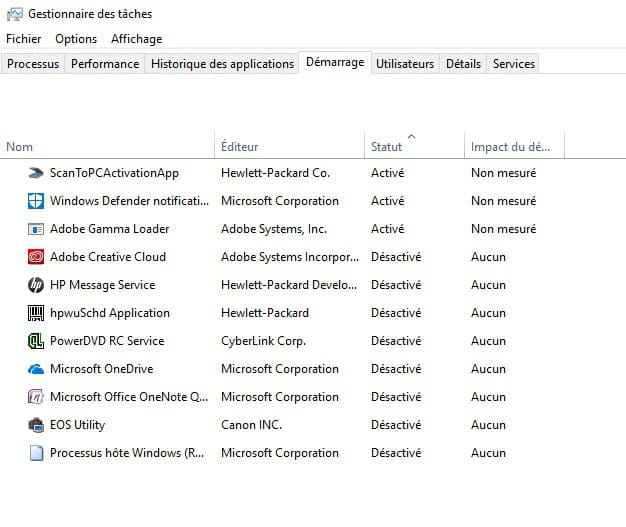Viewport: 626px width, 527px height.
Task: Sort by the Éditeur column header
Action: coord(289,147)
